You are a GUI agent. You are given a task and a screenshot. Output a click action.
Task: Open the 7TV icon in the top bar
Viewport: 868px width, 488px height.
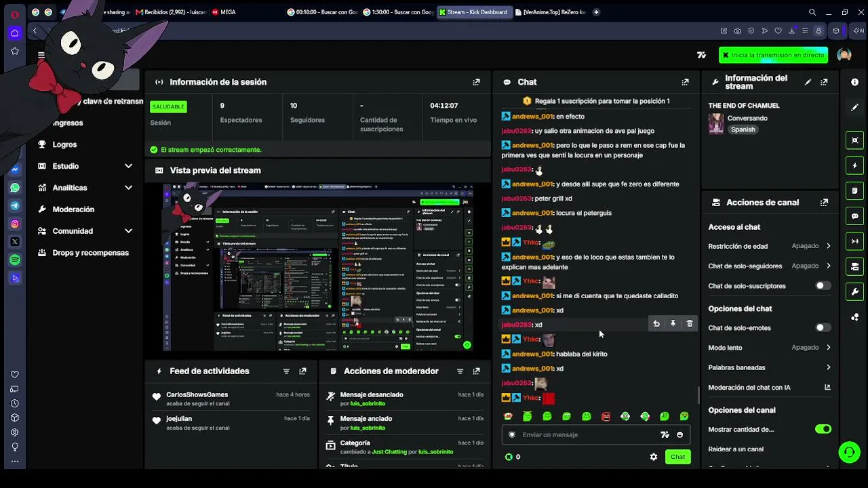[701, 55]
